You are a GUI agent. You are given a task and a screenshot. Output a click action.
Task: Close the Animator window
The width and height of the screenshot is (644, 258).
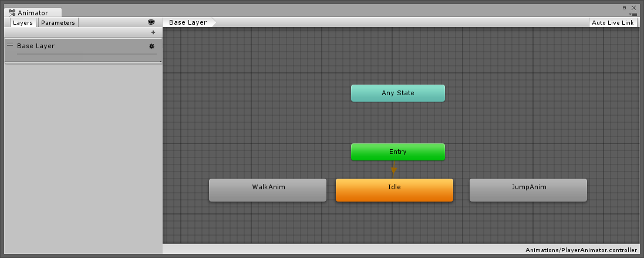pyautogui.click(x=633, y=8)
